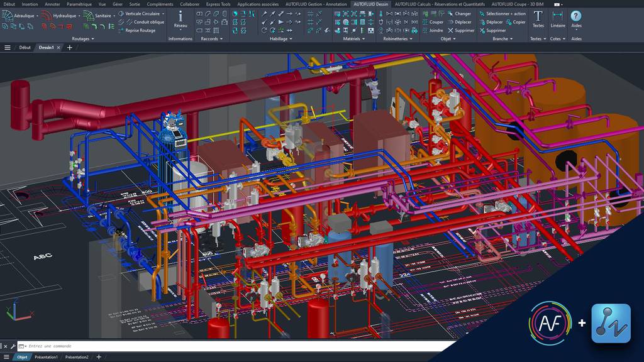
Task: Select the Dessin1 drawing tab
Action: point(46,48)
